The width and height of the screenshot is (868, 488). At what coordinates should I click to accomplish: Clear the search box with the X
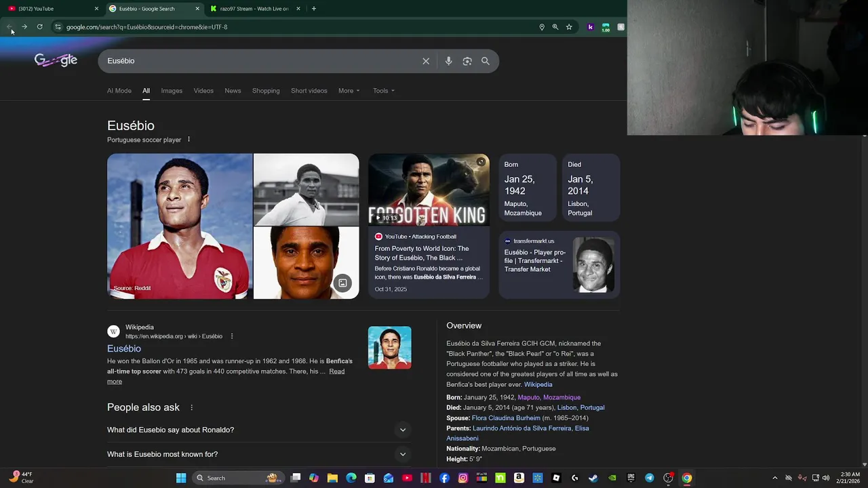point(426,61)
